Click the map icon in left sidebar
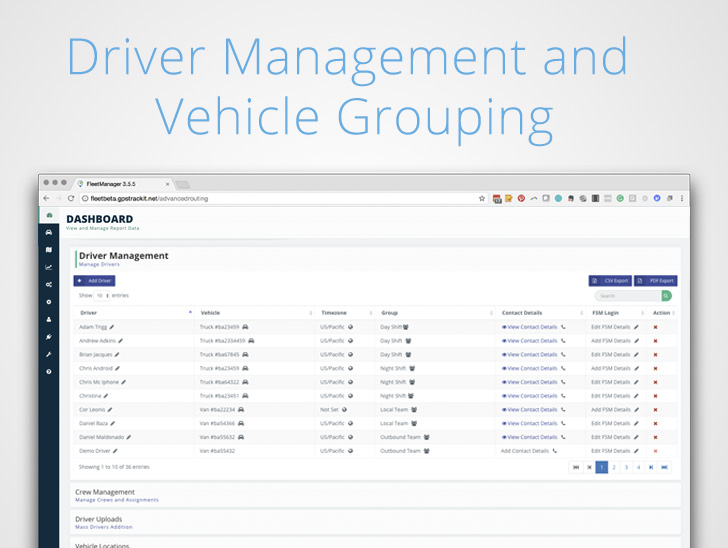Screen dimensions: 728x548 click(49, 249)
